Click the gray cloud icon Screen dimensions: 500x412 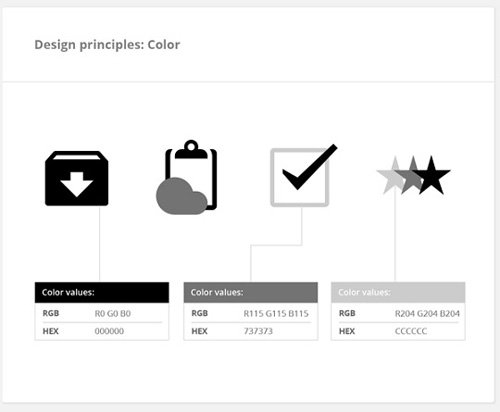182,196
